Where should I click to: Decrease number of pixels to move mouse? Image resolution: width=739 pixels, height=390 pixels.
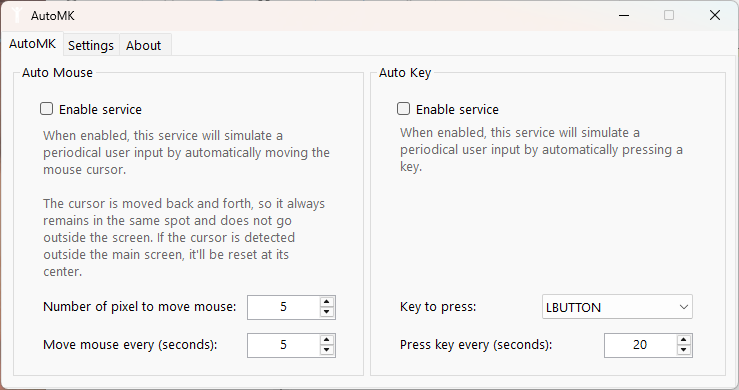327,312
